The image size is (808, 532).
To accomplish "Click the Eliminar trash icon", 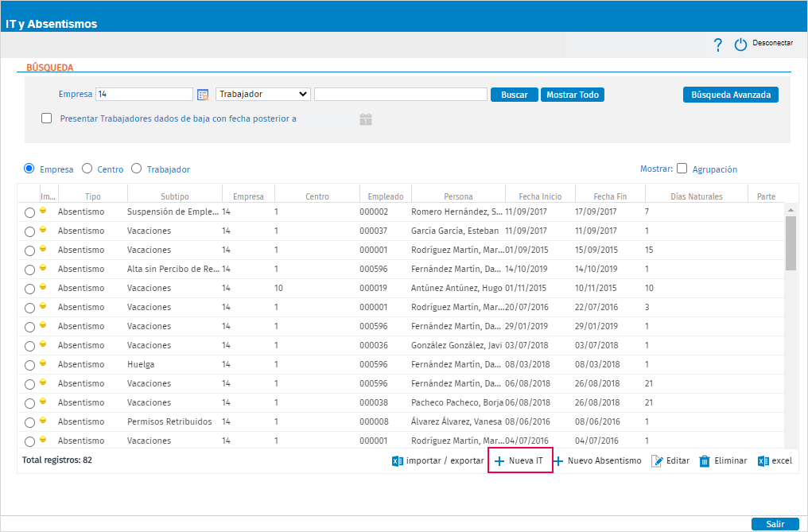I will pos(705,461).
